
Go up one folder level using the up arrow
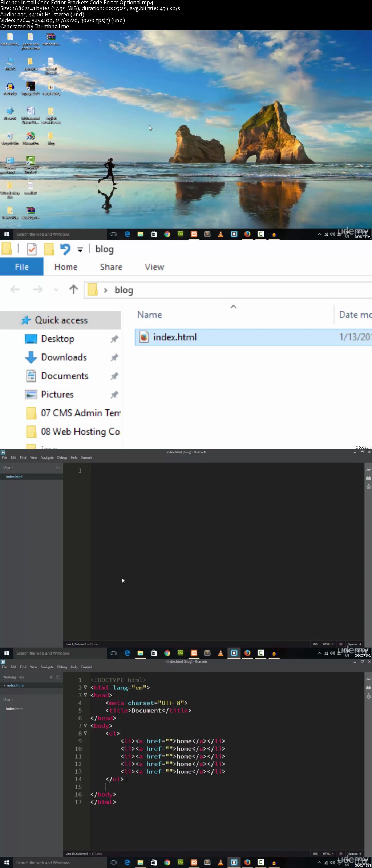tap(73, 289)
